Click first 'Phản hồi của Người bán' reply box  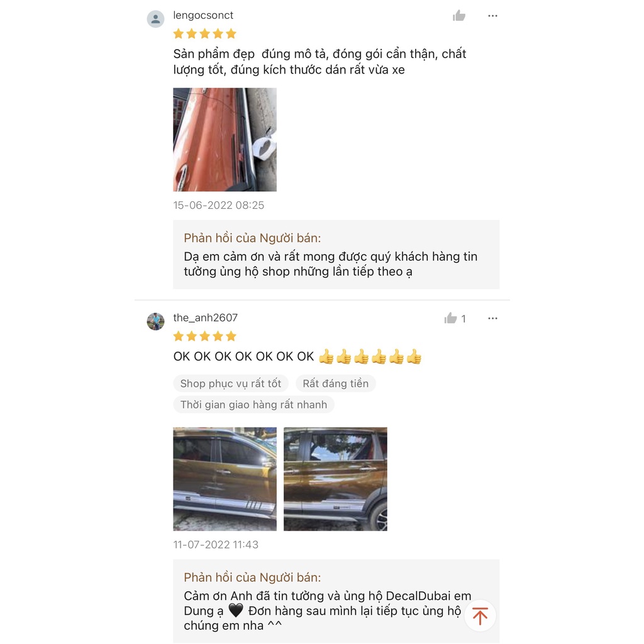pos(336,255)
